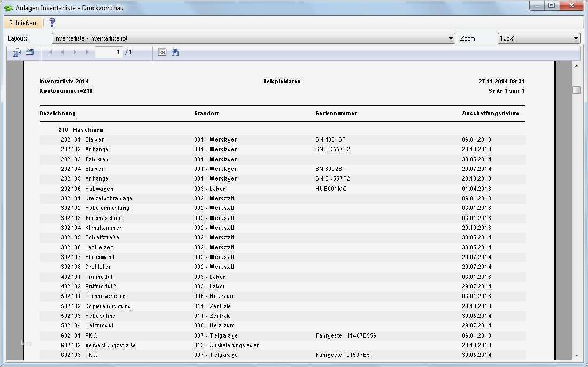Image resolution: width=588 pixels, height=367 pixels.
Task: Click row '502102 Kopiereinrichtung'
Action: [x=282, y=306]
